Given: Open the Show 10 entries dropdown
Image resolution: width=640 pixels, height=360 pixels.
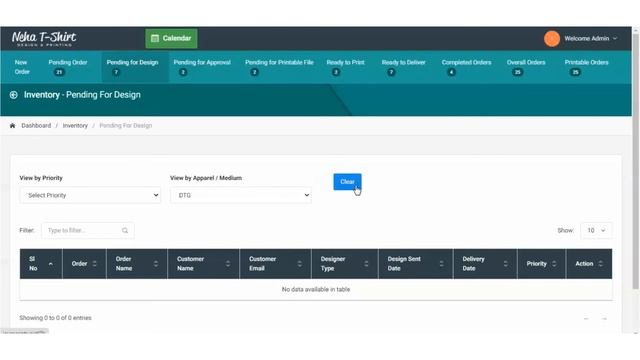Looking at the screenshot, I should click(596, 231).
